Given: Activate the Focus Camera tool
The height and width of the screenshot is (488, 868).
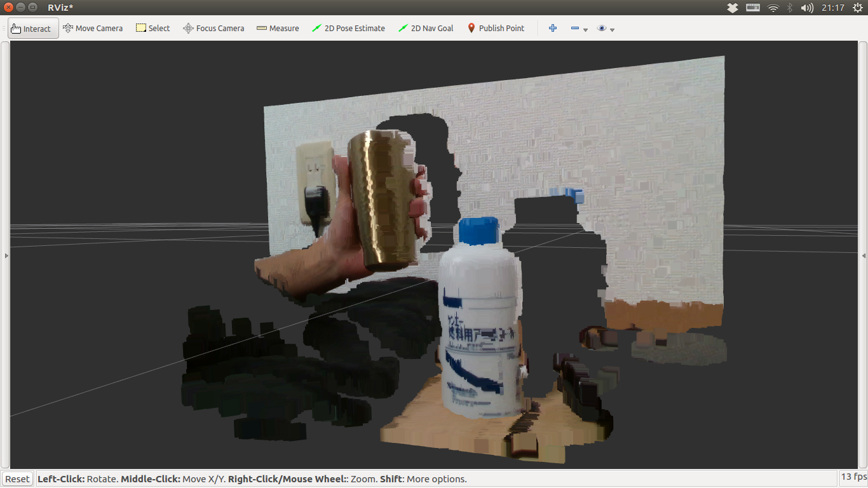Looking at the screenshot, I should pos(214,28).
